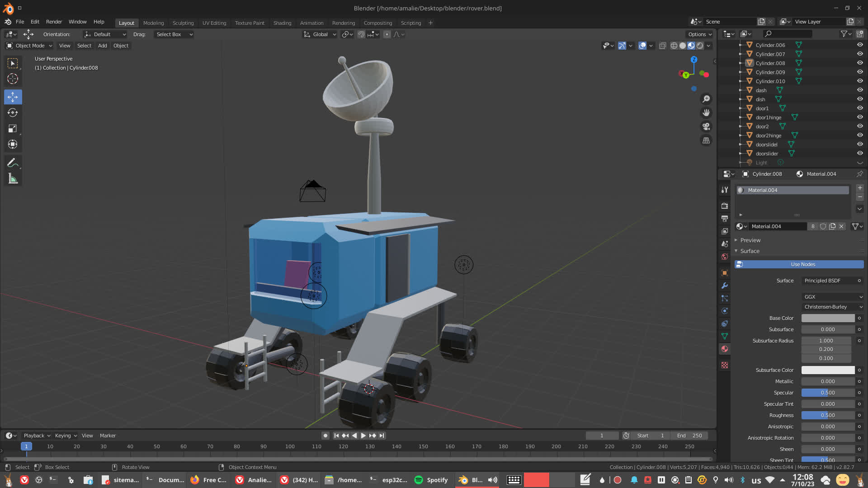Viewport: 868px width, 488px height.
Task: Select the Annotate tool
Action: point(13,163)
